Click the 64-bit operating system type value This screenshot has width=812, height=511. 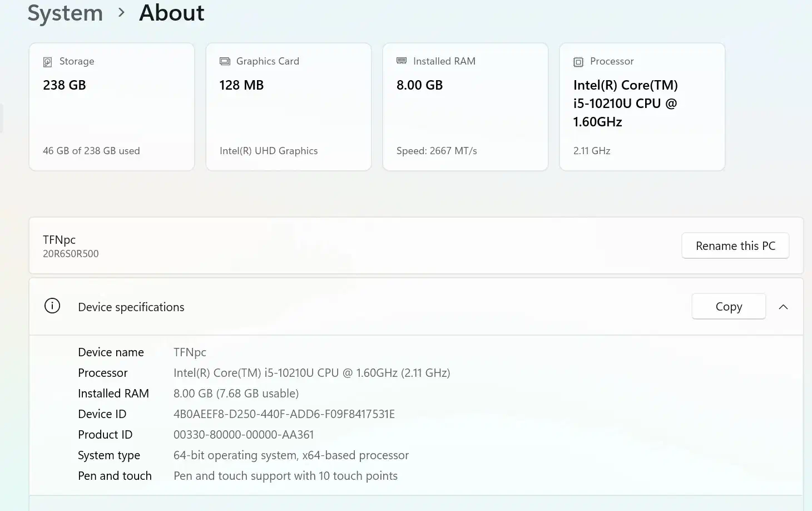point(291,455)
